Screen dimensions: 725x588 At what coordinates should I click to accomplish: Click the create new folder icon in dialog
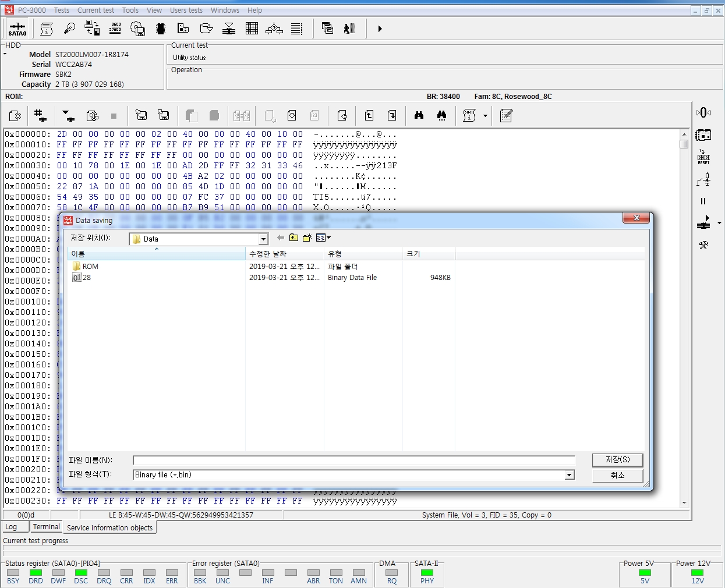(307, 238)
